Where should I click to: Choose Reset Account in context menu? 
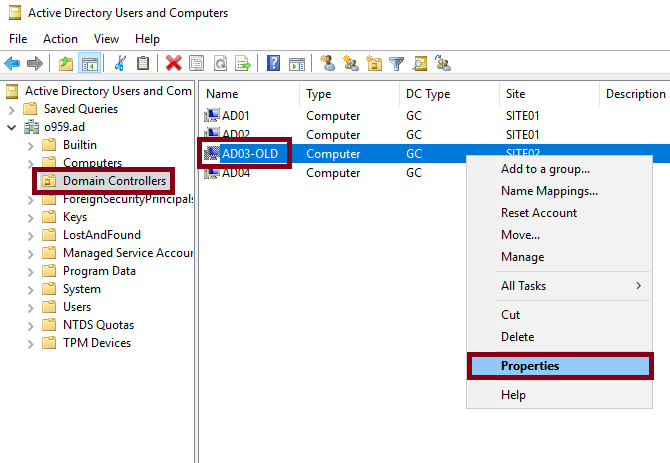pos(560,213)
